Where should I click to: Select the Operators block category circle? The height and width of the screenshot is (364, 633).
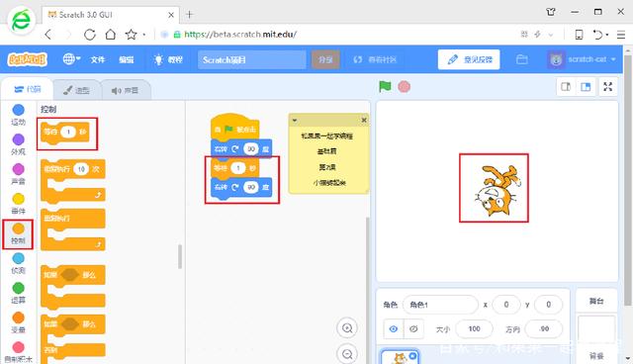coord(18,288)
